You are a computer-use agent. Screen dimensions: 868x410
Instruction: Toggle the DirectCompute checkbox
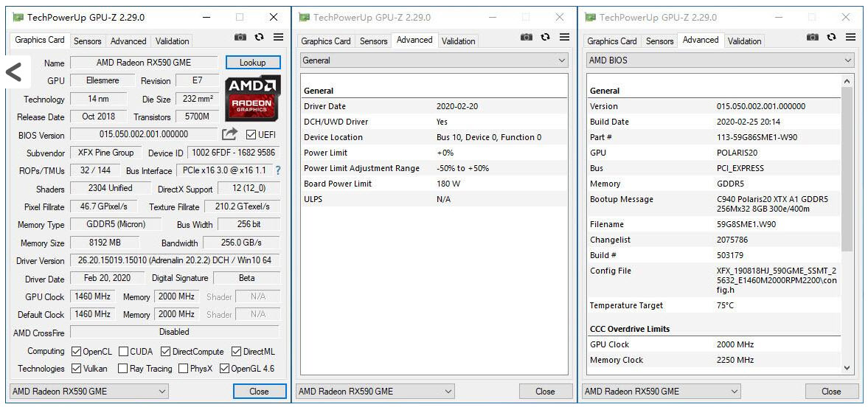click(165, 351)
